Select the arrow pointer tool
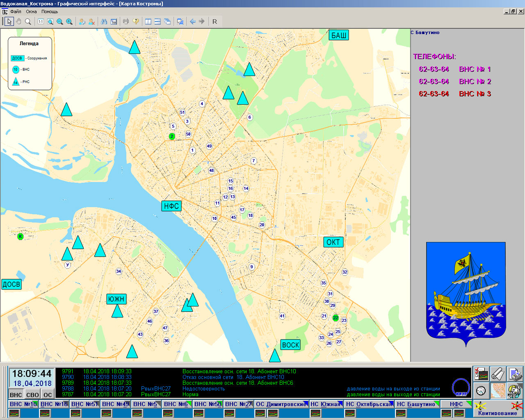525x420 pixels. tap(9, 21)
